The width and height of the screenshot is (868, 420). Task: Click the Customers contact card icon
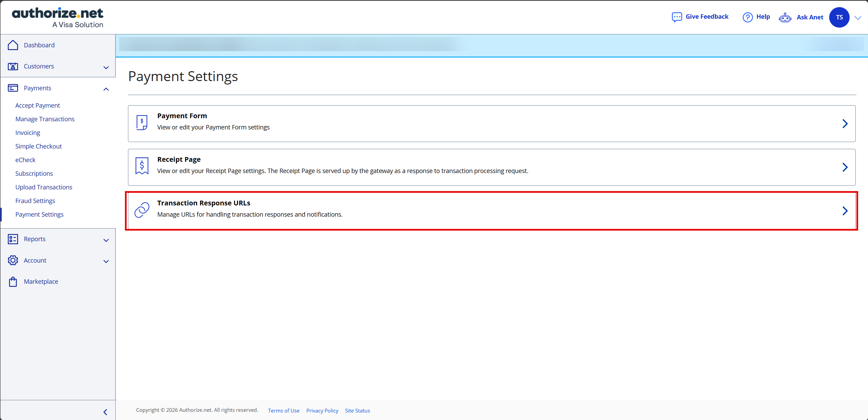pos(13,66)
